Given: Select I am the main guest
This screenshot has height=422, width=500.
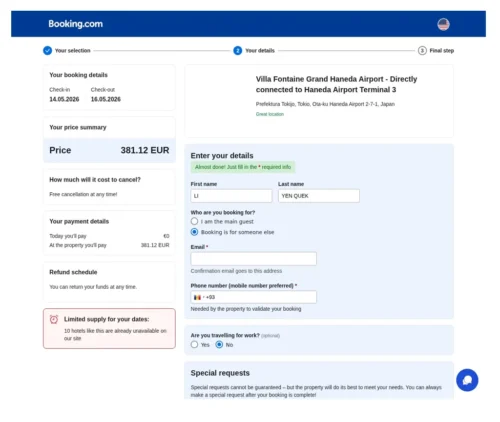Looking at the screenshot, I should point(194,221).
